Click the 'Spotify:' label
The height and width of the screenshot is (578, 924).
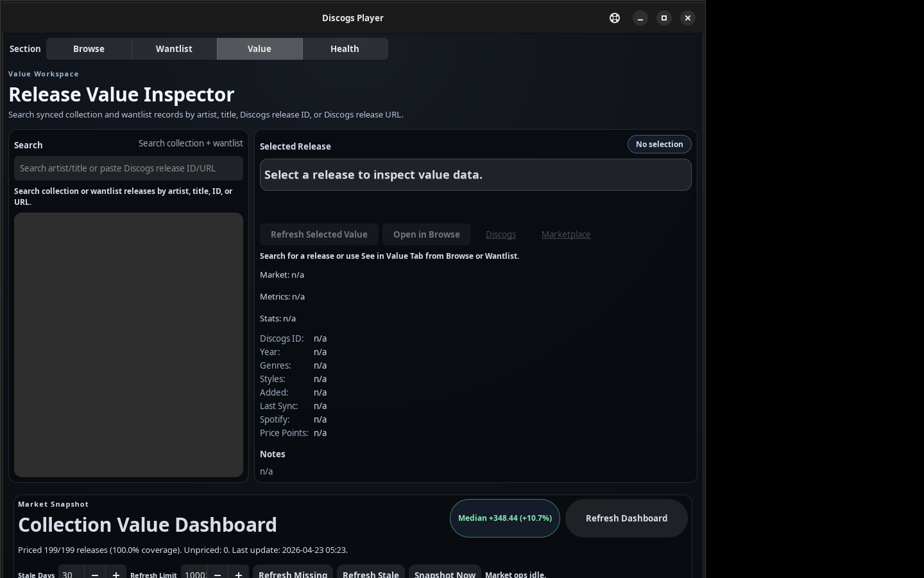[x=275, y=419]
